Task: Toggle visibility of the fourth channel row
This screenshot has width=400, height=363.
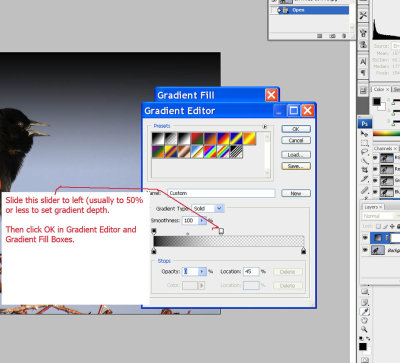Action: click(x=375, y=192)
